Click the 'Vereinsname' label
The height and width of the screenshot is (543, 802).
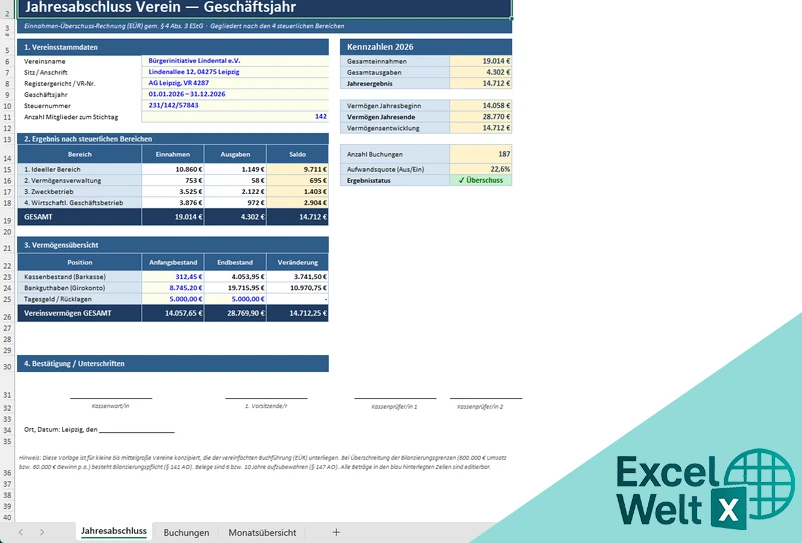44,61
